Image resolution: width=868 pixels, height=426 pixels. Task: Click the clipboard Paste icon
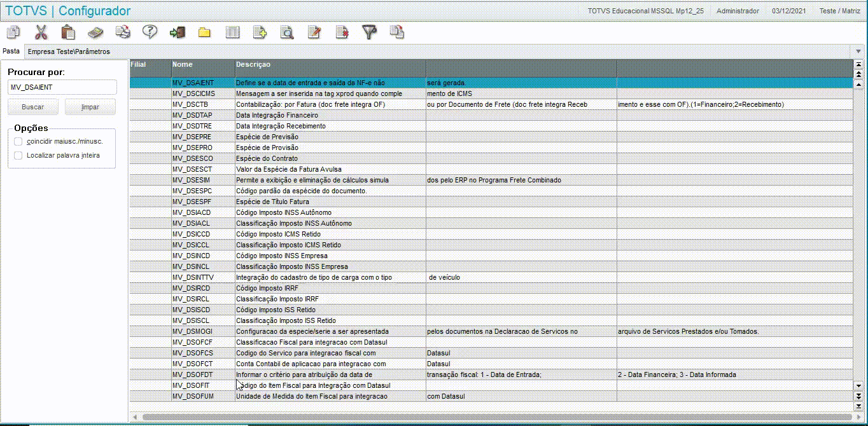(x=68, y=32)
